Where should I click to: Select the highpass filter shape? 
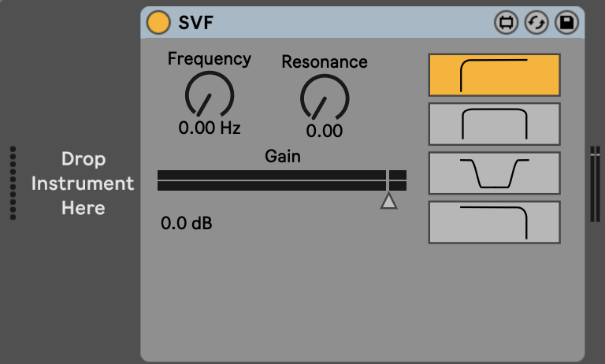(494, 75)
